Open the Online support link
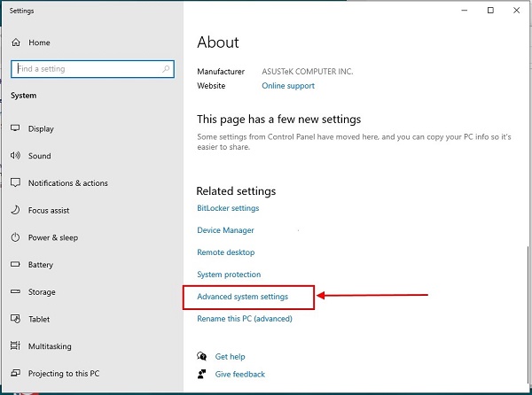The height and width of the screenshot is (395, 532). pos(288,86)
